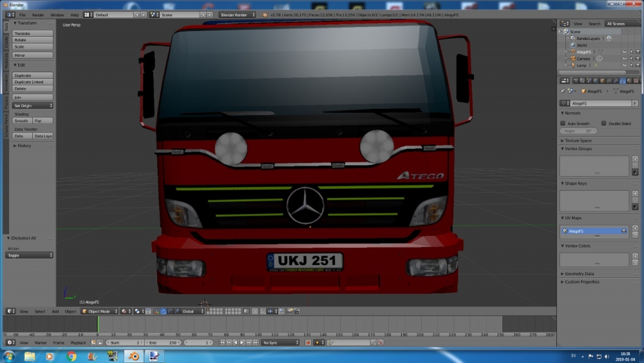Select the Render Layers properties tab icon
The width and height of the screenshot is (644, 363).
pyautogui.click(x=582, y=81)
